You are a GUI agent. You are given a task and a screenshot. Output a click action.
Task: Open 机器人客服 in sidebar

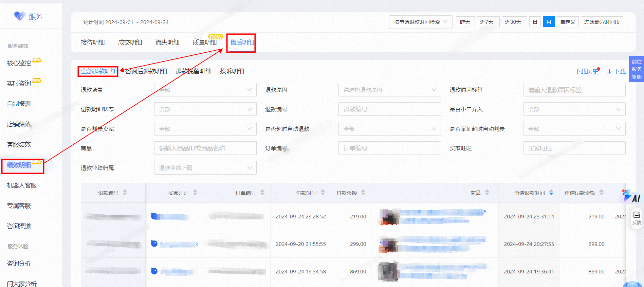[22, 185]
